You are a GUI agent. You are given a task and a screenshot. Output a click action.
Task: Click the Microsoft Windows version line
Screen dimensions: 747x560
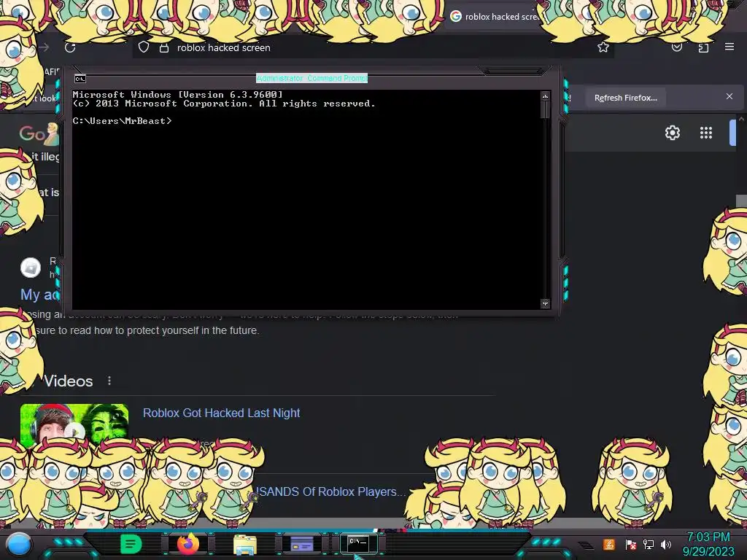pos(178,94)
